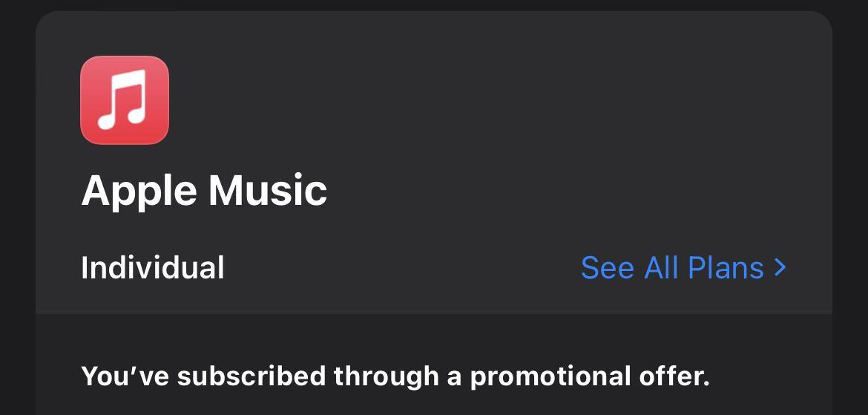
Task: Click the promotional offer subscription message
Action: pyautogui.click(x=395, y=376)
